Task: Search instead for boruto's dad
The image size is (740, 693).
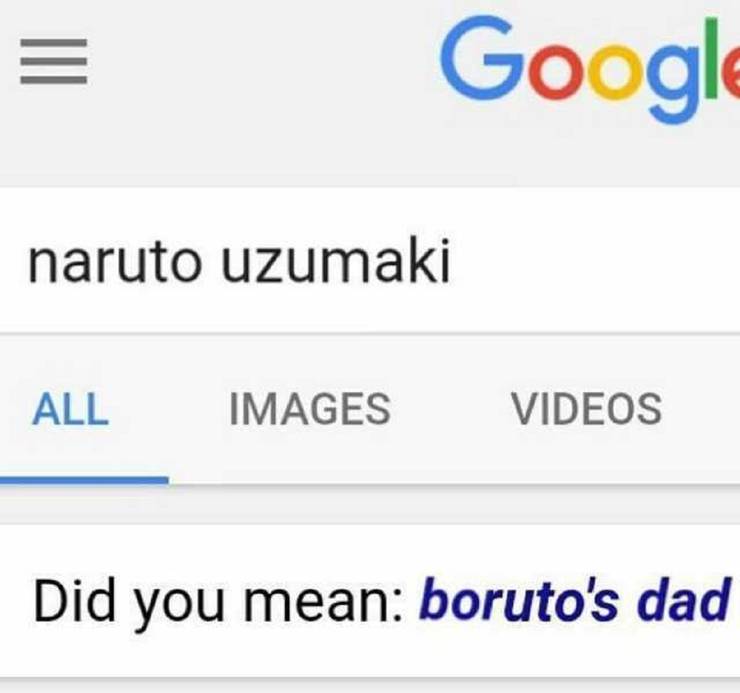Action: [x=574, y=602]
